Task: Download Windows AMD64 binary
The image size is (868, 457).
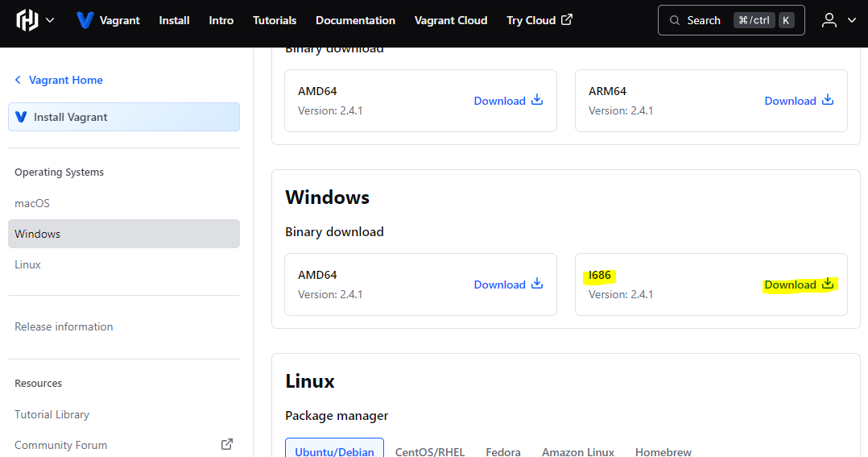Action: (x=508, y=285)
